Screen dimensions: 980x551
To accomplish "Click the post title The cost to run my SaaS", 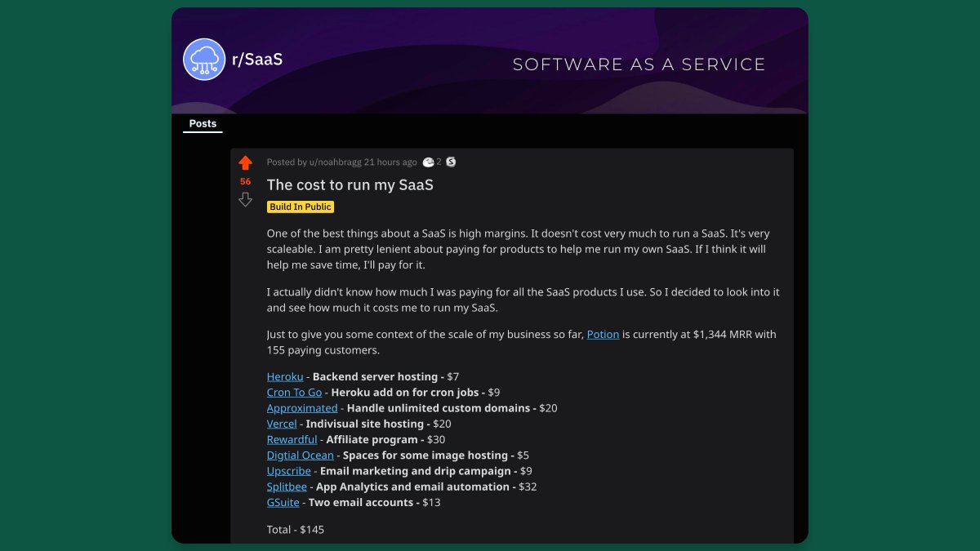I will (350, 185).
